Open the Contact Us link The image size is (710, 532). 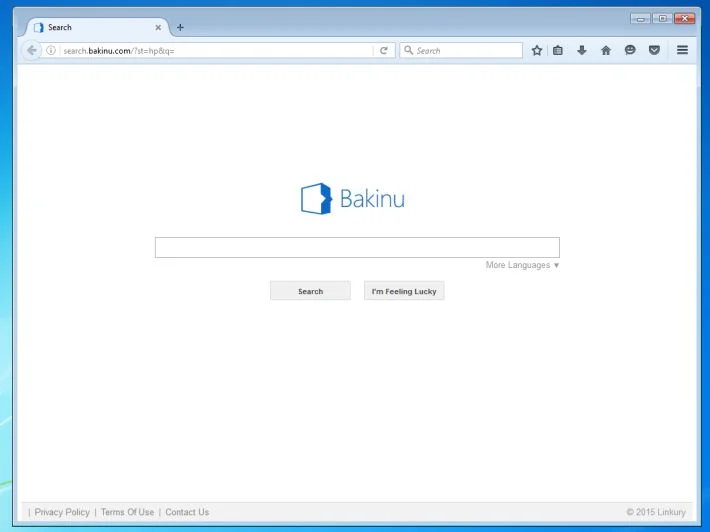coord(187,512)
